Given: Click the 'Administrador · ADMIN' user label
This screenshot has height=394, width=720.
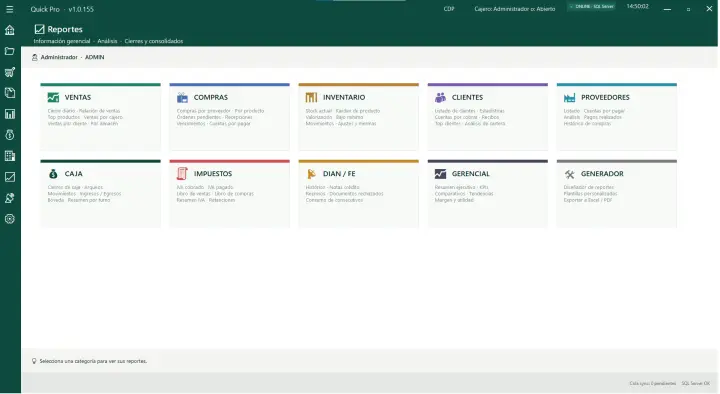Looking at the screenshot, I should point(73,57).
